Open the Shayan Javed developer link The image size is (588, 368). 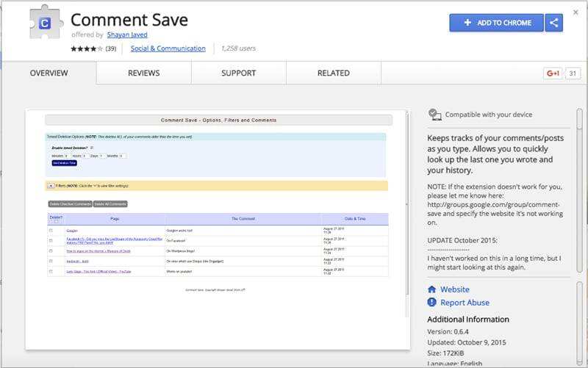(x=121, y=35)
